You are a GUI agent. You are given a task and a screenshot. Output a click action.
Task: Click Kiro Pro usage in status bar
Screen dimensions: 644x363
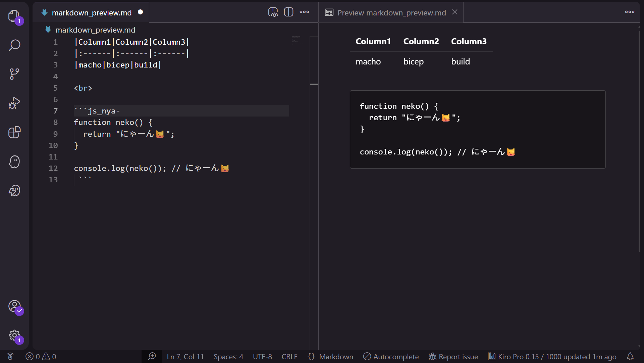tap(552, 357)
